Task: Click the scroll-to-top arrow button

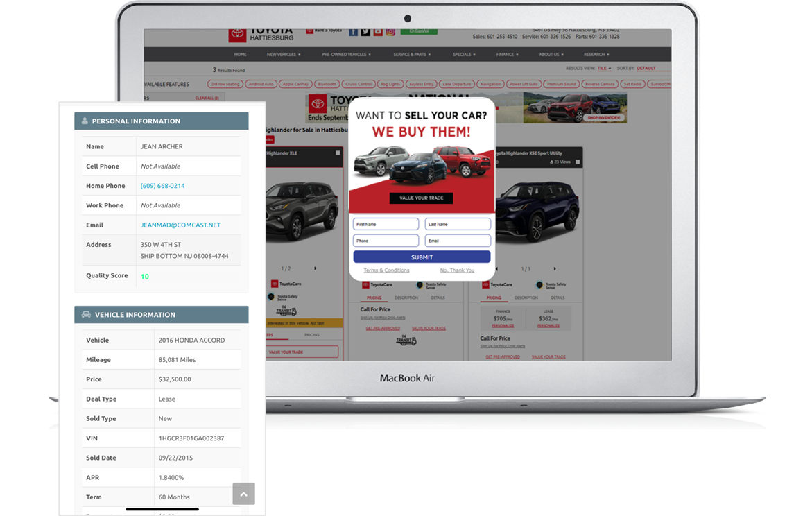Action: (243, 494)
